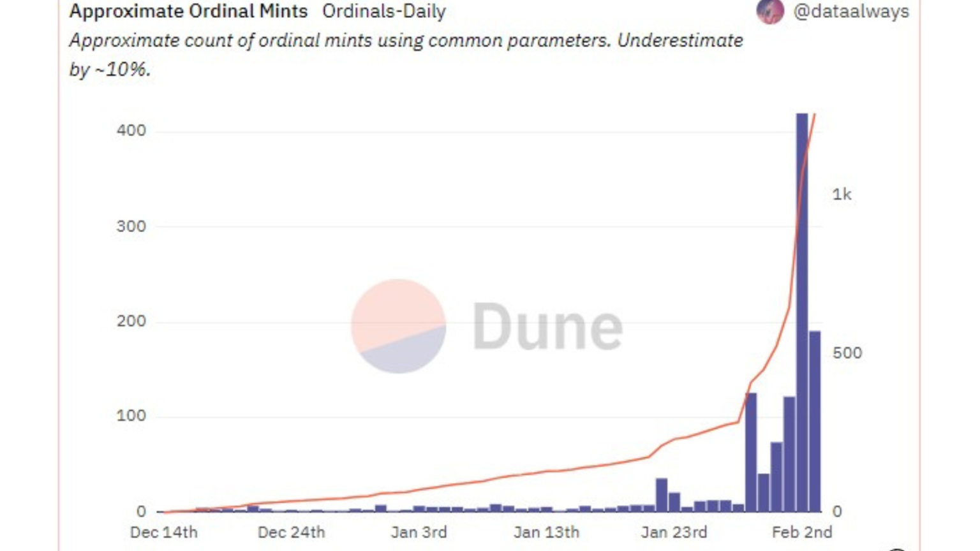Click the 300 left-axis label
The image size is (980, 551).
tap(131, 226)
